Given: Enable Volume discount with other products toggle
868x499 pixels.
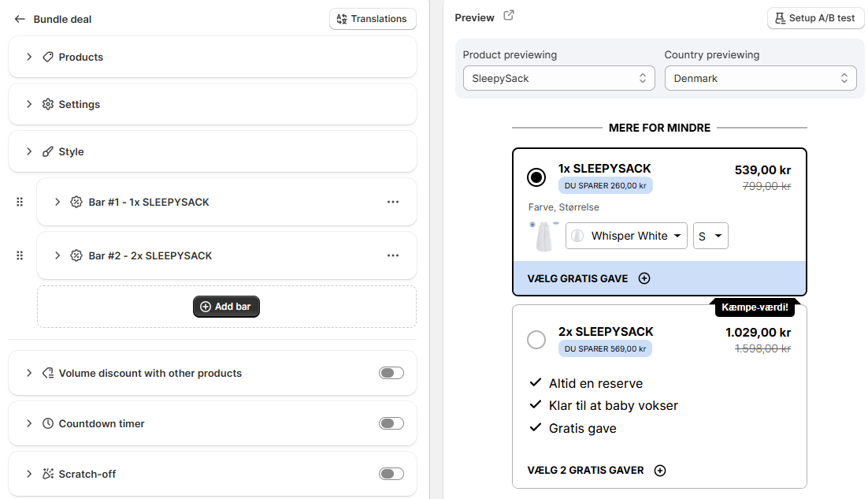Looking at the screenshot, I should pos(391,374).
